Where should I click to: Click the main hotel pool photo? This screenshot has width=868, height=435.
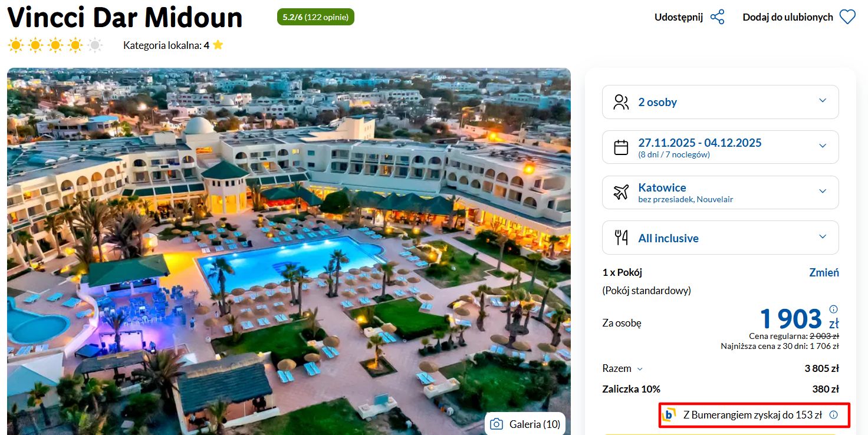point(289,252)
